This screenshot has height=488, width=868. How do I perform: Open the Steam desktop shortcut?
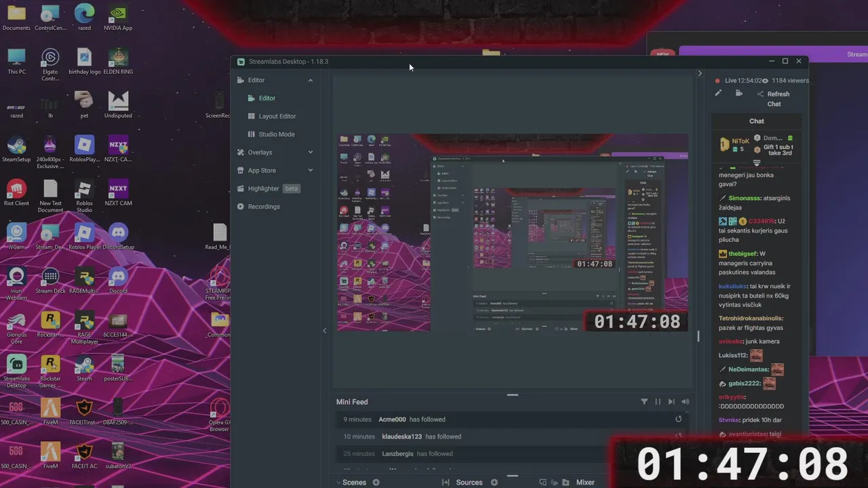[84, 367]
